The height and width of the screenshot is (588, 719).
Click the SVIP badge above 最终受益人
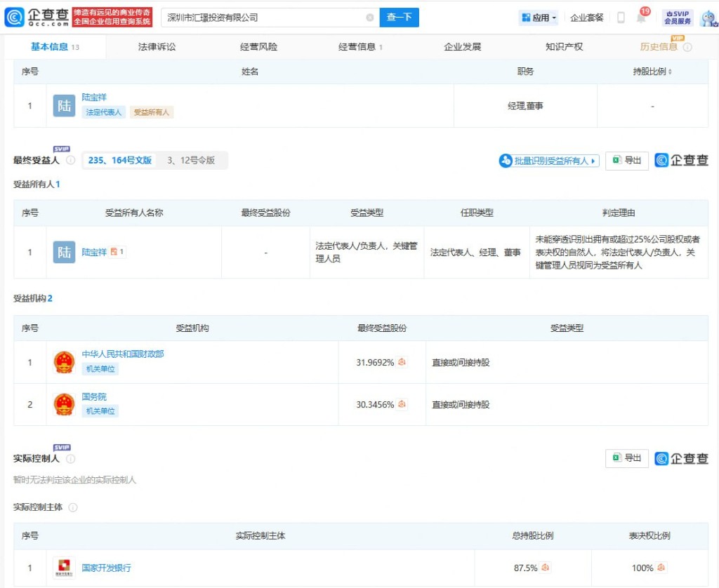(62, 149)
